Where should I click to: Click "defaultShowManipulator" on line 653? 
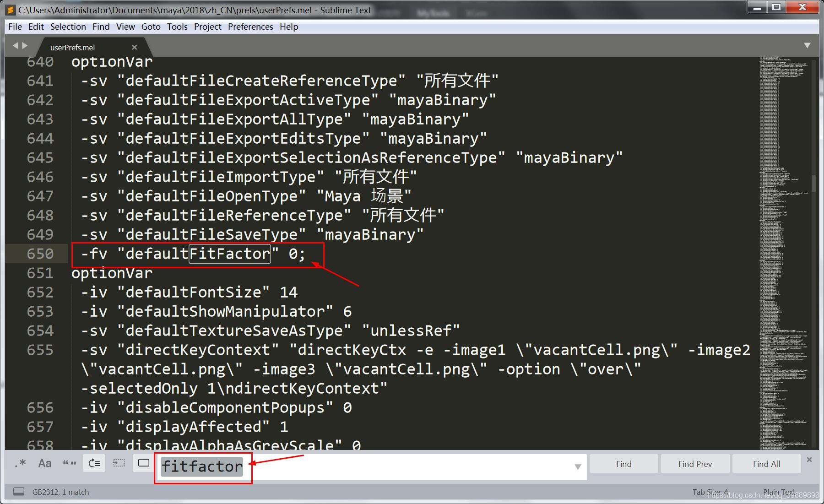(x=225, y=311)
